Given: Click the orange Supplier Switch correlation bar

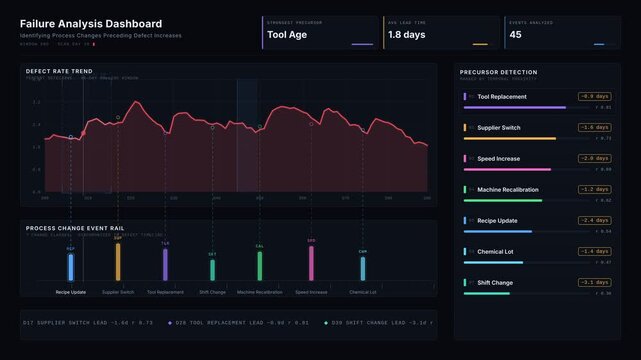Looking at the screenshot, I should click(510, 139).
